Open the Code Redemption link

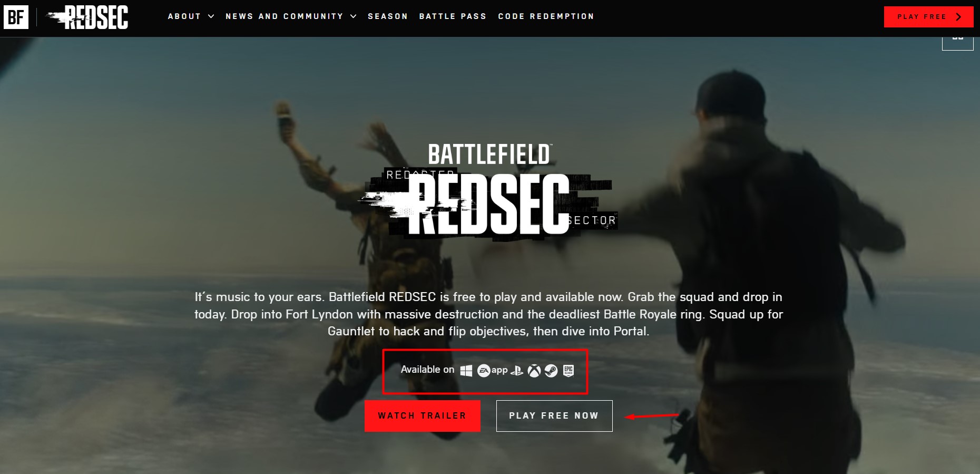tap(546, 16)
